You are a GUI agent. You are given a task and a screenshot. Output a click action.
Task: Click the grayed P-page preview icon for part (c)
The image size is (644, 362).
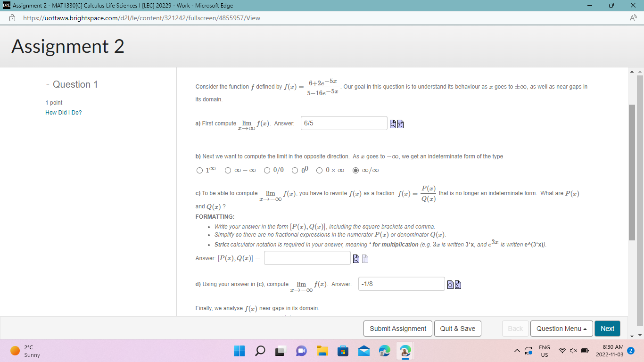tap(365, 258)
